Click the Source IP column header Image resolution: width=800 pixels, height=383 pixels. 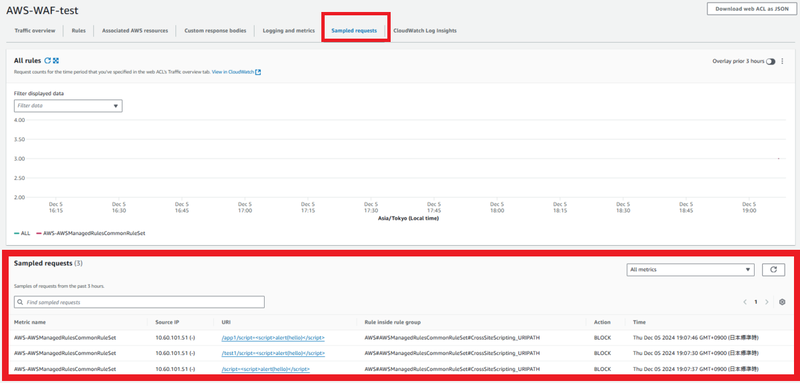pos(167,322)
